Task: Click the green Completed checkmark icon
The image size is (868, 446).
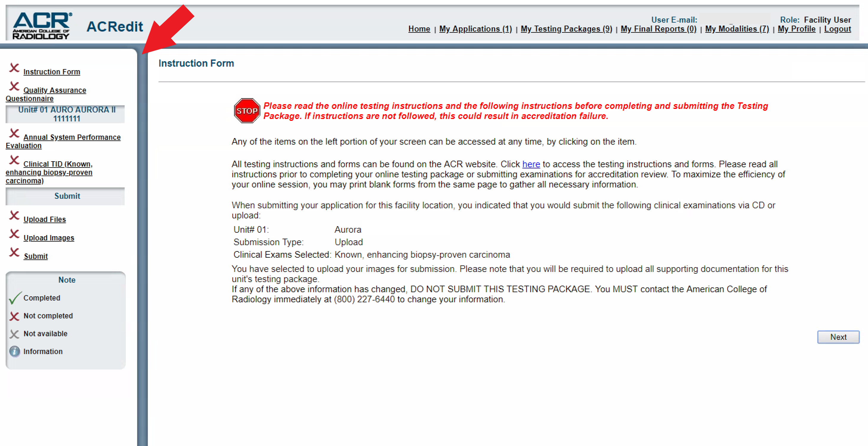Action: (x=15, y=298)
